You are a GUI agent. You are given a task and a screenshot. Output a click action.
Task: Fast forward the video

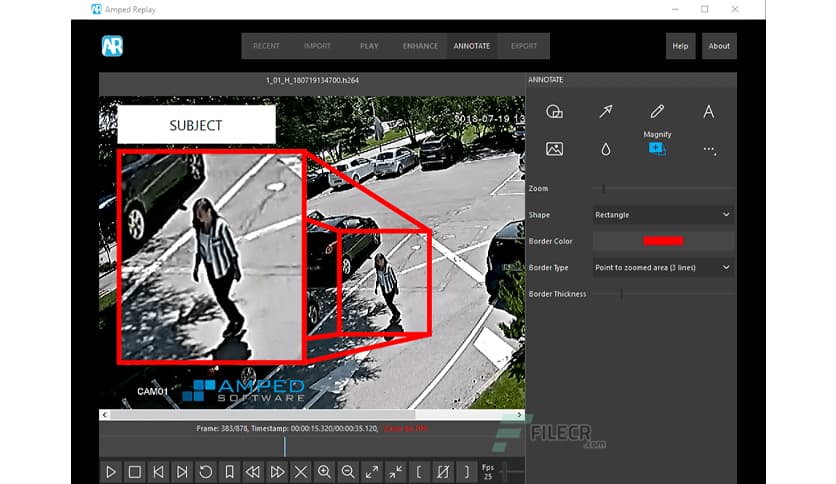click(x=277, y=472)
